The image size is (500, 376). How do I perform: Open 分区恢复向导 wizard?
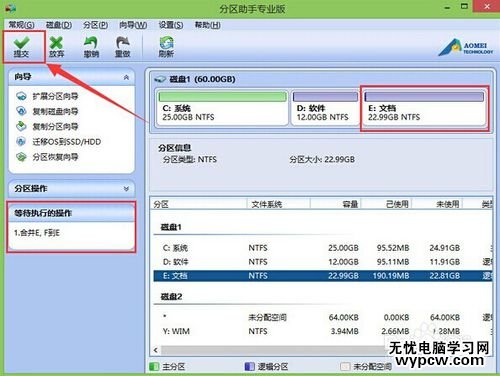click(55, 157)
